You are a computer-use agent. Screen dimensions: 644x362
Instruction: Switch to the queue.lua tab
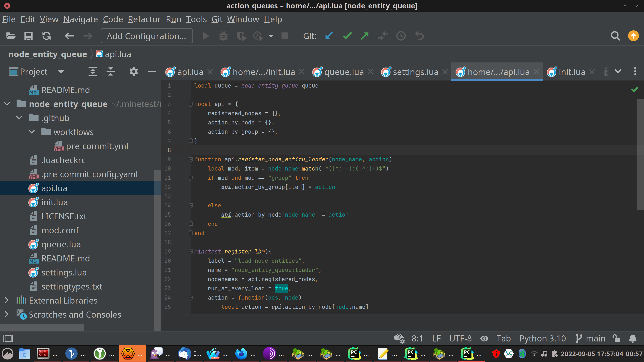[x=344, y=72]
